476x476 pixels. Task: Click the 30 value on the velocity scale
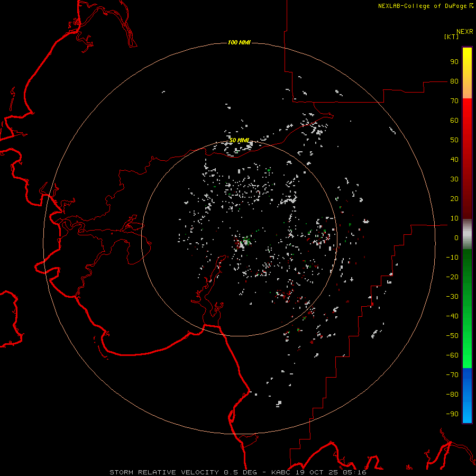tap(454, 179)
